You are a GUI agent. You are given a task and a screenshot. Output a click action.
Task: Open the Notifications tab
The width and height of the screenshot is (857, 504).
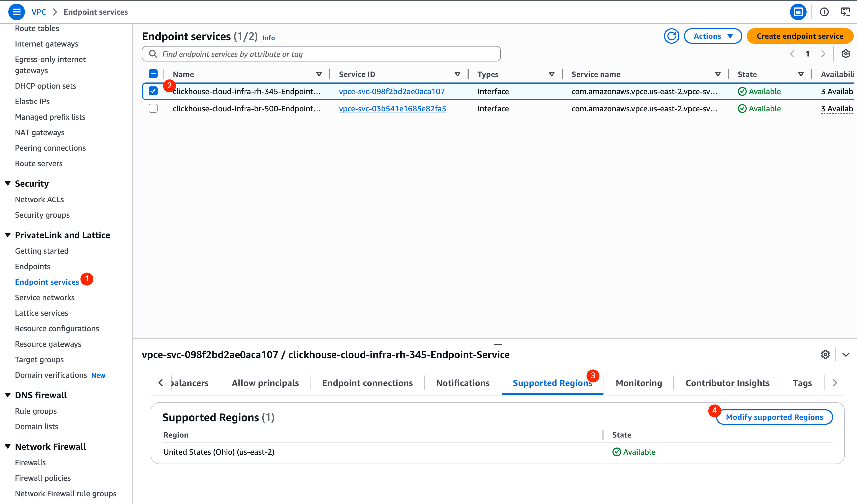(x=463, y=383)
